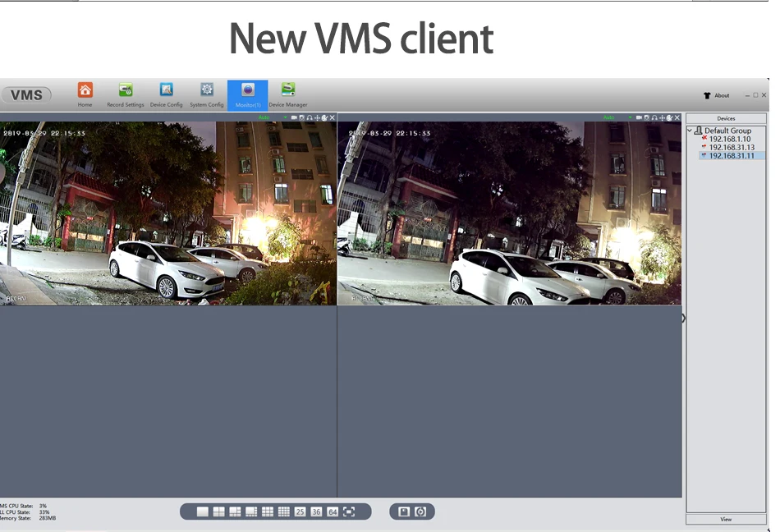This screenshot has width=780, height=532.
Task: Close the left camera stream
Action: coord(333,118)
